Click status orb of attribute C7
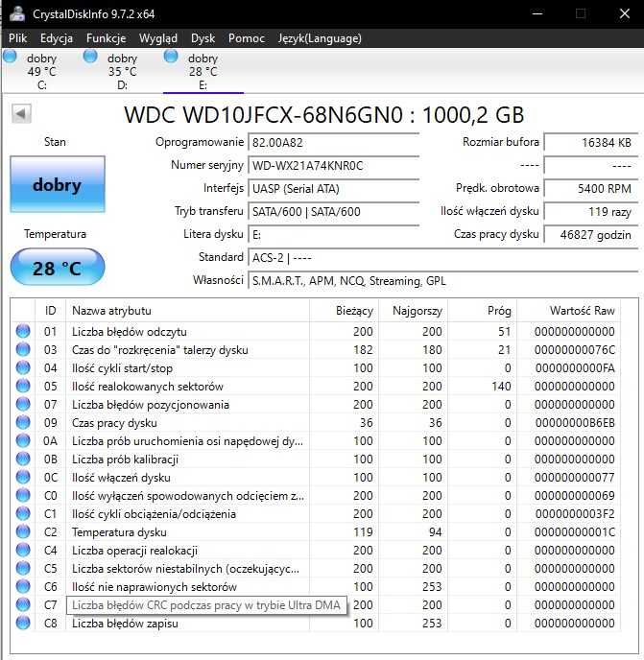The height and width of the screenshot is (660, 644). tap(23, 605)
